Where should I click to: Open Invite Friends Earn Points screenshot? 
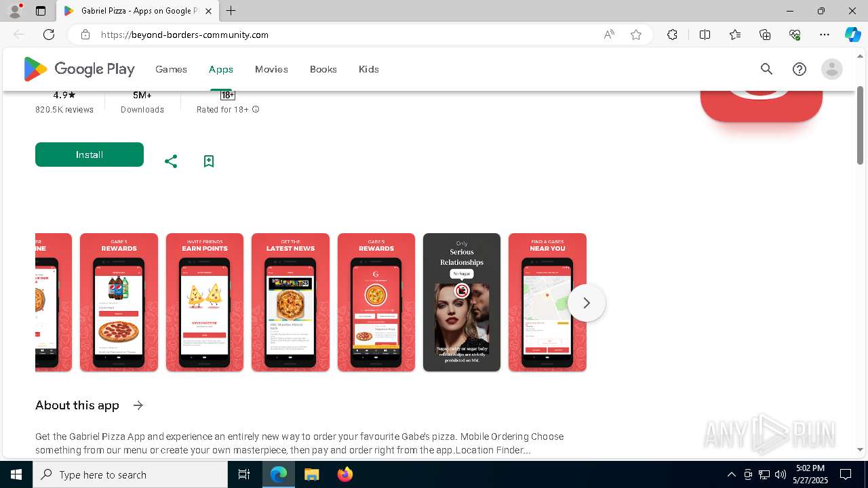[x=204, y=302]
